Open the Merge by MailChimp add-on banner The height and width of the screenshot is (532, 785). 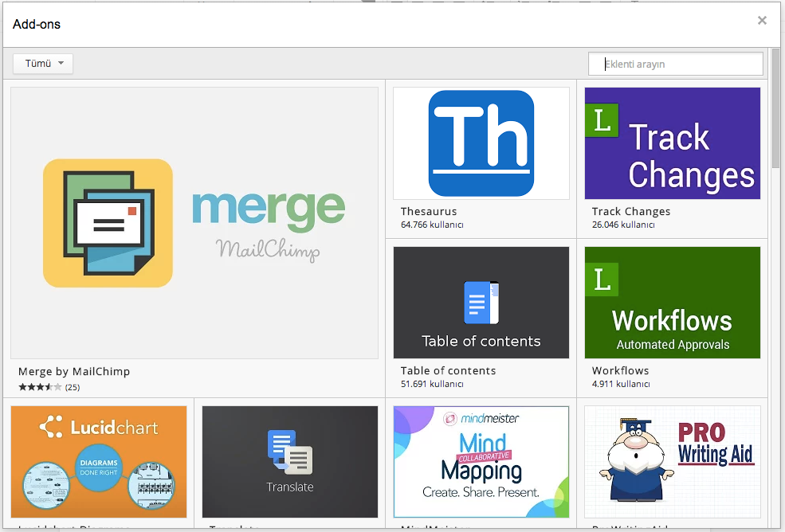click(194, 223)
